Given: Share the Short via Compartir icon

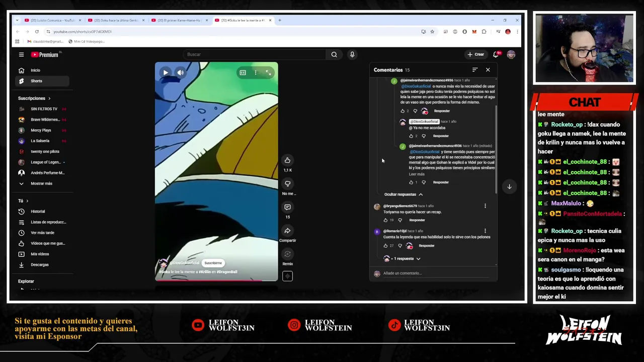Looking at the screenshot, I should (x=287, y=230).
